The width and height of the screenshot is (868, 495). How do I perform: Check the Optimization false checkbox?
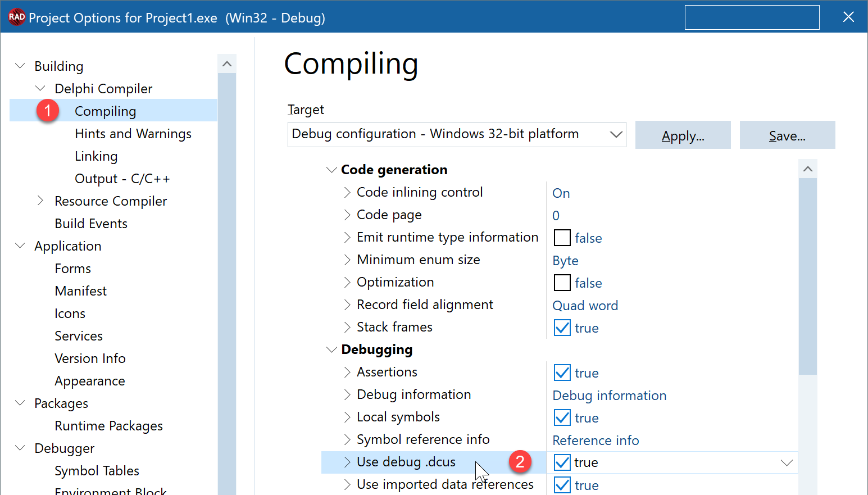pyautogui.click(x=562, y=283)
